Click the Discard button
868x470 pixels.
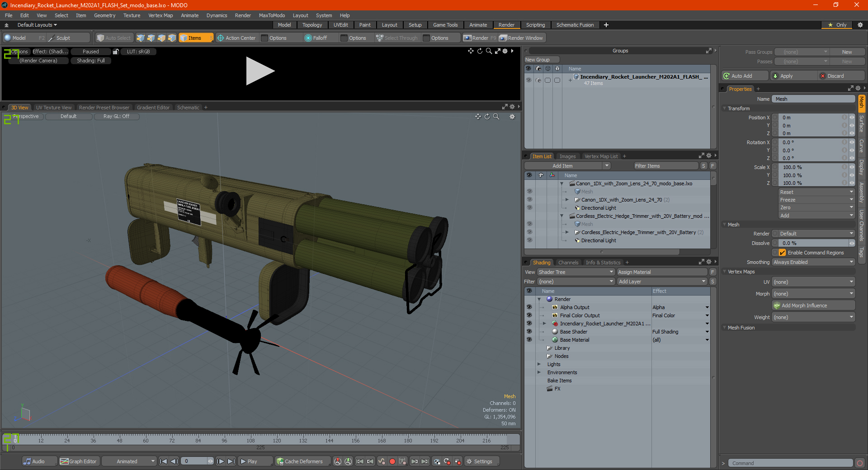(841, 76)
